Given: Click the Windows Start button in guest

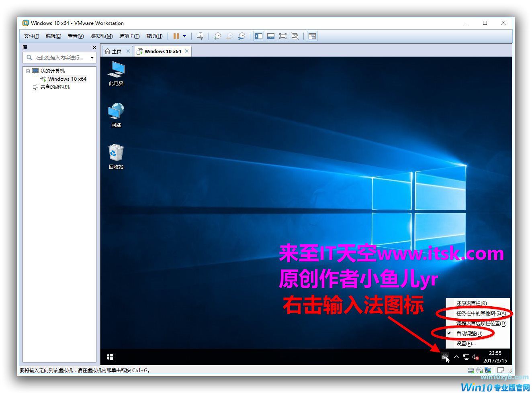Looking at the screenshot, I should [x=110, y=357].
